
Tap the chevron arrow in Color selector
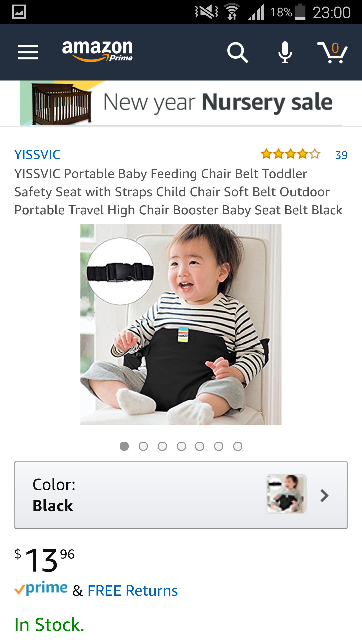coord(325,496)
